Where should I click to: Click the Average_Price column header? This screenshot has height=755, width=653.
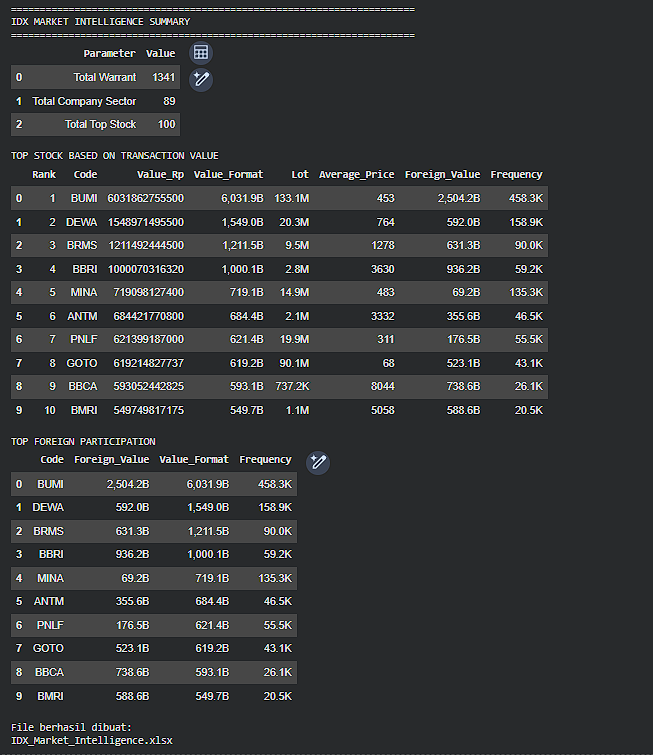pyautogui.click(x=357, y=174)
